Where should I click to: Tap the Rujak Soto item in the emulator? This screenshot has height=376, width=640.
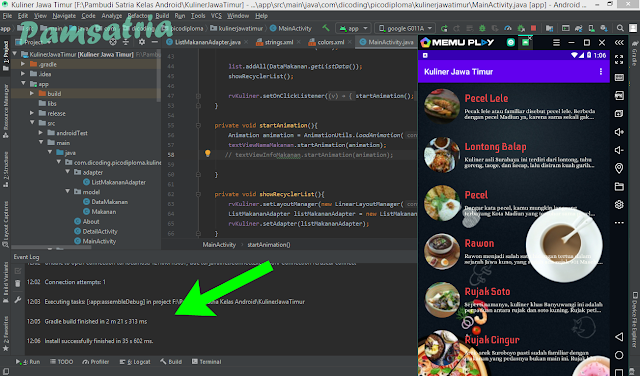(513, 299)
